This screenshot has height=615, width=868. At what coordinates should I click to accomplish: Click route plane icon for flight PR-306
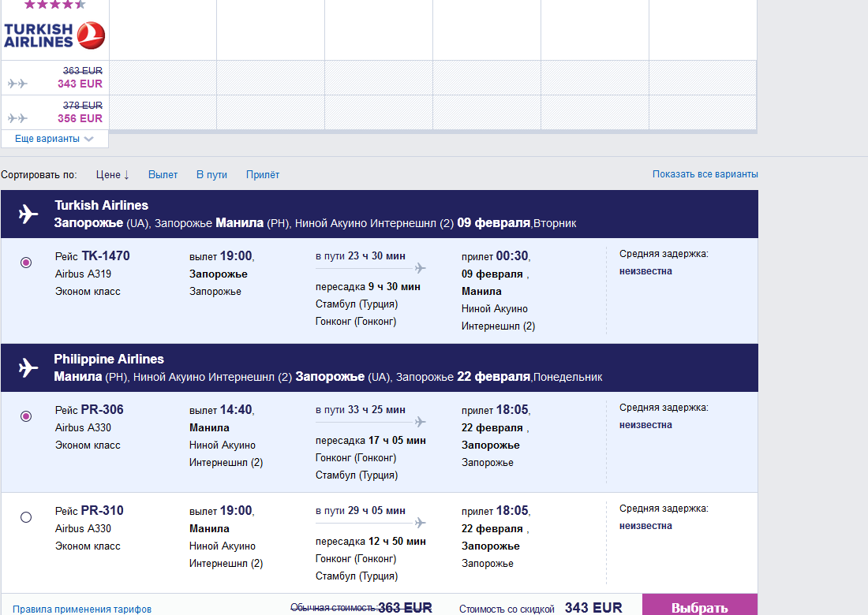(x=419, y=422)
